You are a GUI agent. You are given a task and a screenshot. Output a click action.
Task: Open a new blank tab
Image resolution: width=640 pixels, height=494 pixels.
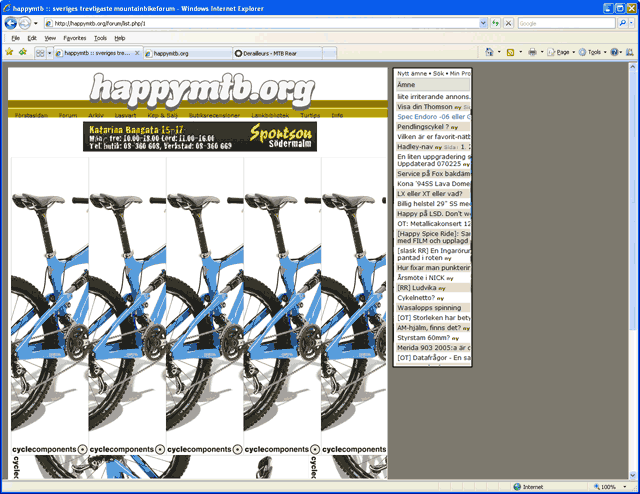(x=329, y=53)
